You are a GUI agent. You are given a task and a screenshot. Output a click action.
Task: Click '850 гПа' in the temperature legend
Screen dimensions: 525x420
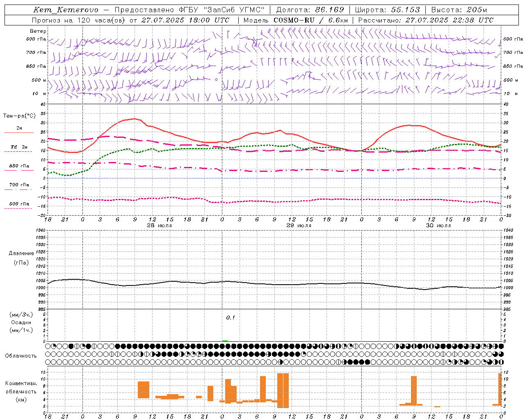(x=19, y=166)
